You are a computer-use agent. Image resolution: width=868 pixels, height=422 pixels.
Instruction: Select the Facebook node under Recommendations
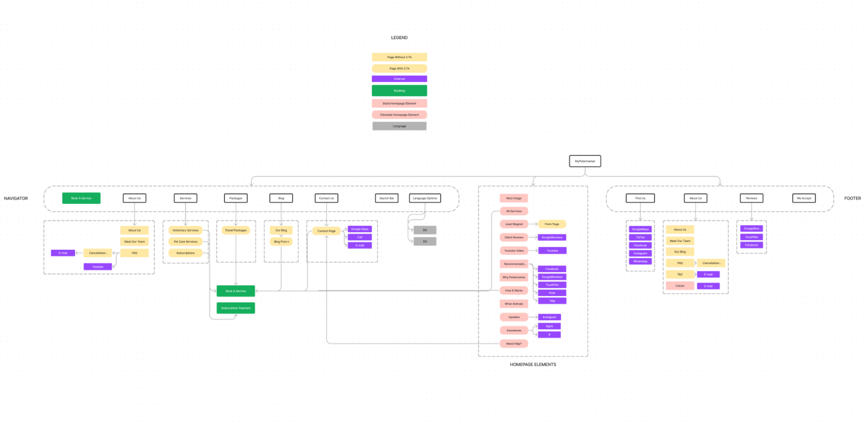point(552,268)
